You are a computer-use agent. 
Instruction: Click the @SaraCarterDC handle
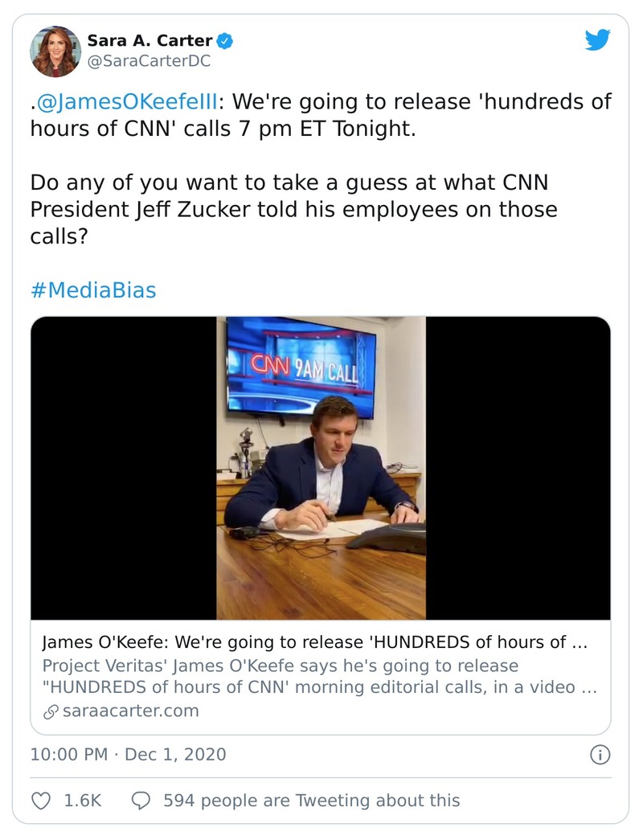point(149,61)
